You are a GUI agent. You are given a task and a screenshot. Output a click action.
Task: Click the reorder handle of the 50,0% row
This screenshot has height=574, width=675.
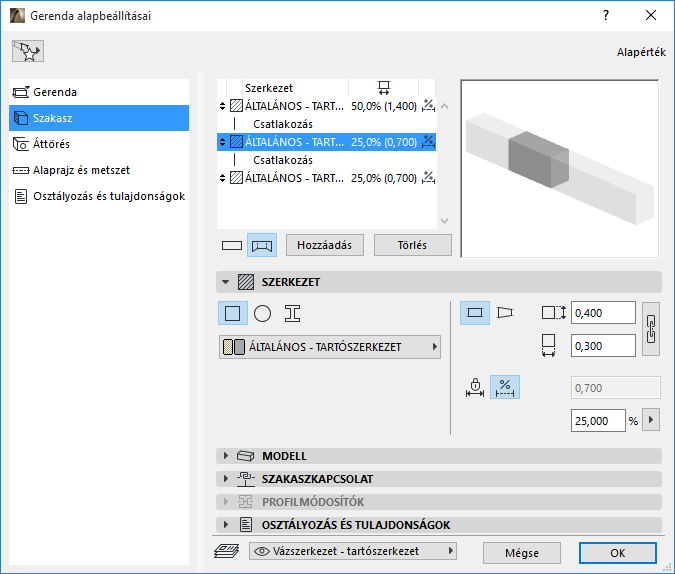click(223, 106)
